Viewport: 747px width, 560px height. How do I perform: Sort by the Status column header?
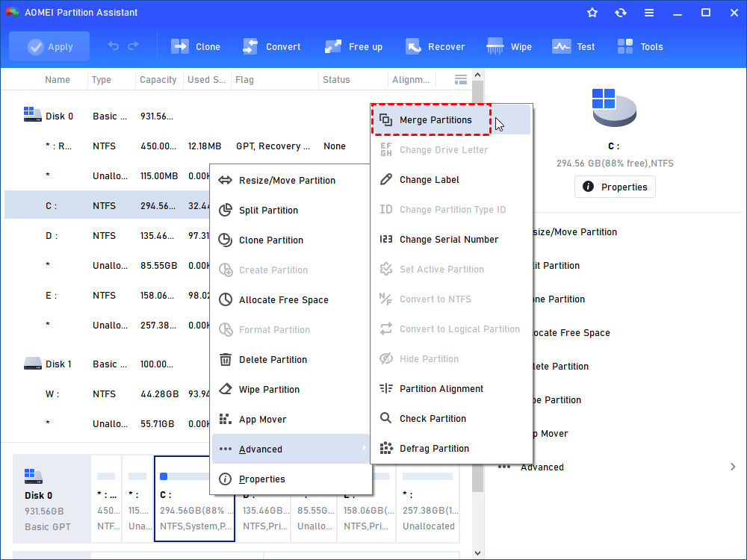point(336,80)
